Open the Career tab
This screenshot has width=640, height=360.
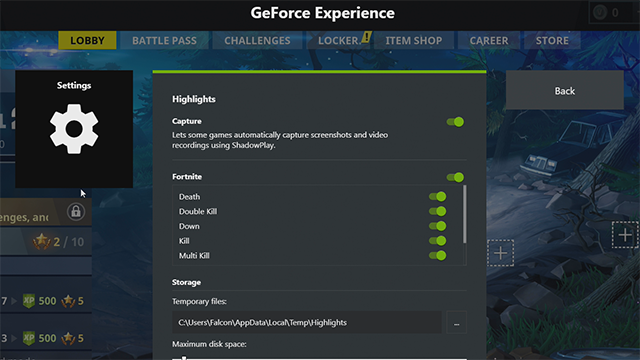pos(489,40)
